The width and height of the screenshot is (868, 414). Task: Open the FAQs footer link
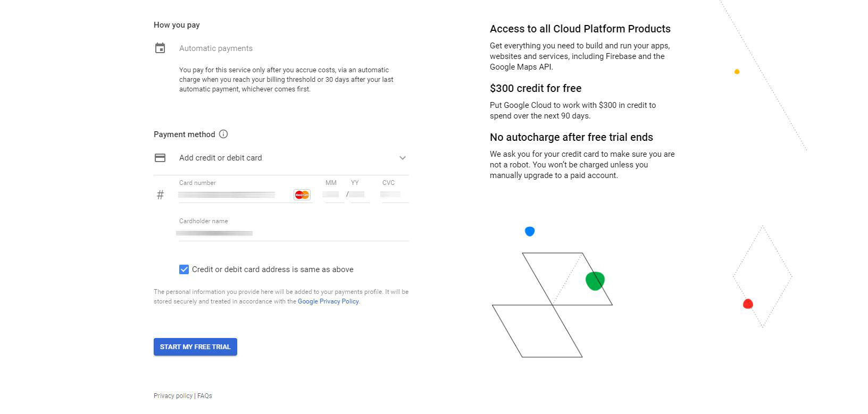click(205, 396)
